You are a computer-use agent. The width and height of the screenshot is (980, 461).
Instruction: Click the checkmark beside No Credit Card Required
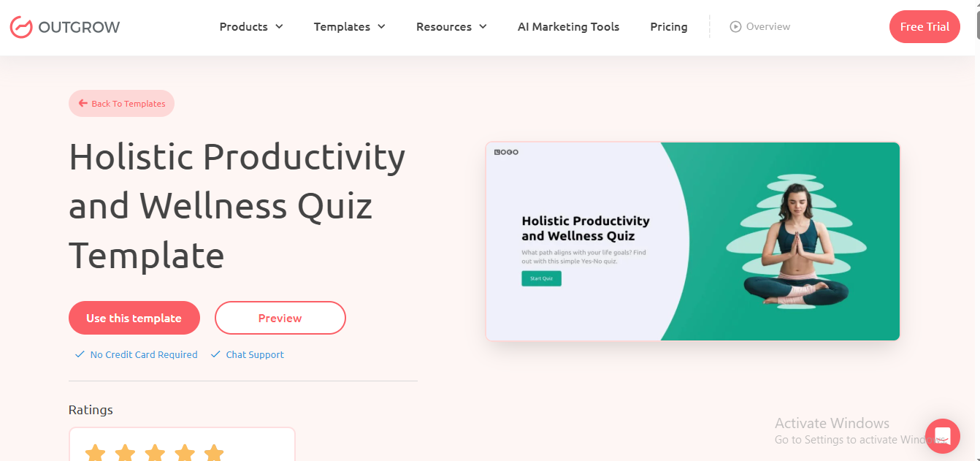pyautogui.click(x=80, y=355)
